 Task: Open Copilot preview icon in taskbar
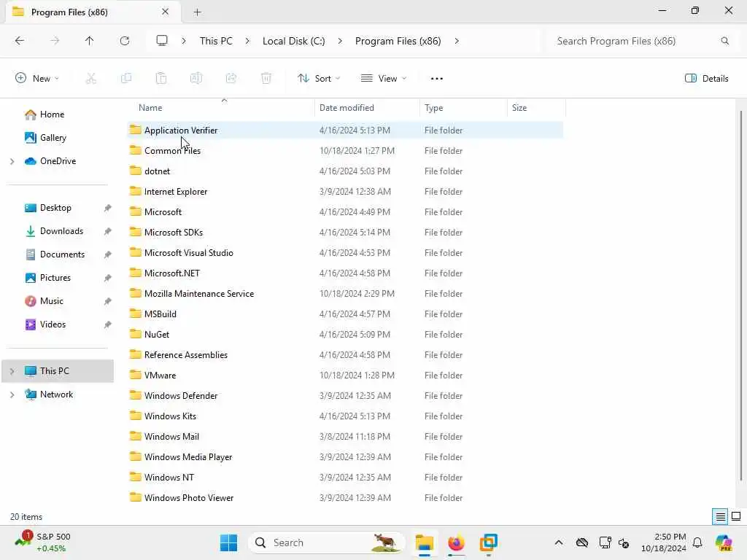click(x=724, y=542)
